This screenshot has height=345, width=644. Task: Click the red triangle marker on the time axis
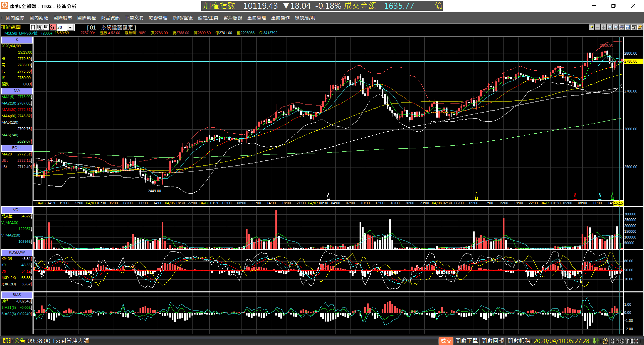(x=575, y=196)
